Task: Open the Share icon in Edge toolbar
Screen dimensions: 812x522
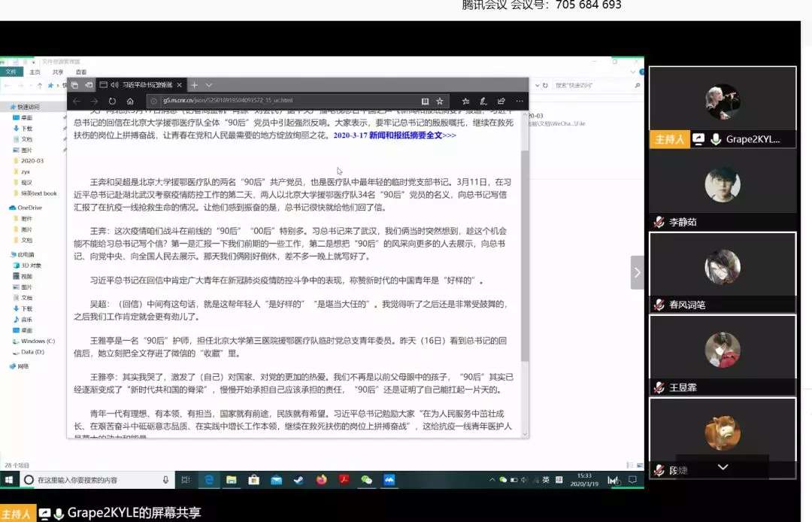Action: click(x=501, y=101)
